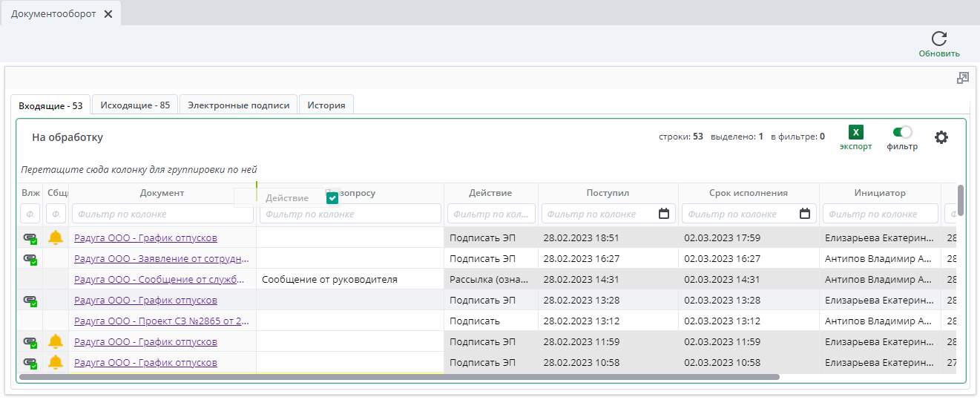
Task: Sort by the Действие column header
Action: [x=490, y=193]
